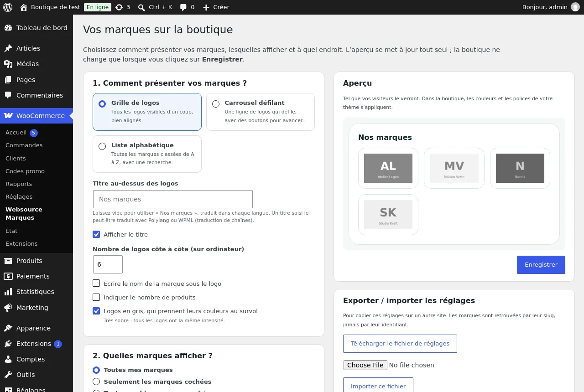This screenshot has height=392, width=584.
Task: Click the Extensions plug icon with badge
Action: [8, 344]
